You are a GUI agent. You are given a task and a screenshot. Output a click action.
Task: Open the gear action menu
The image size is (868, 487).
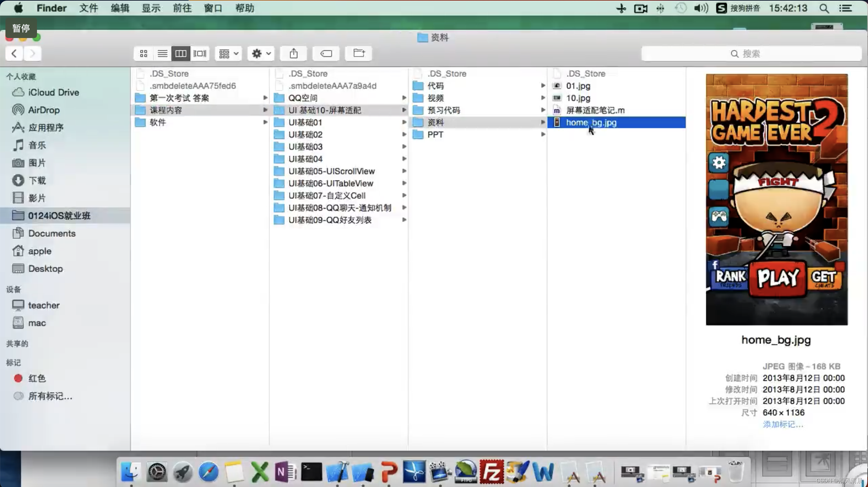pos(261,54)
